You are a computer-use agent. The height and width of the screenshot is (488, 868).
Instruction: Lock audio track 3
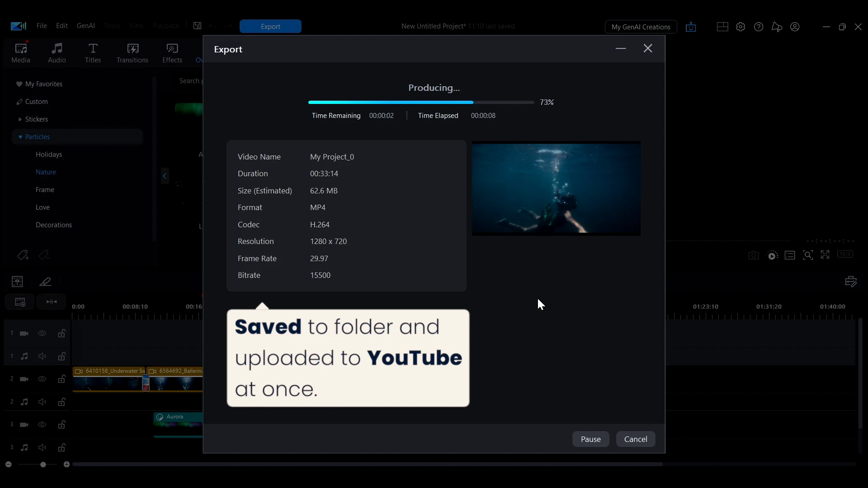[61, 448]
